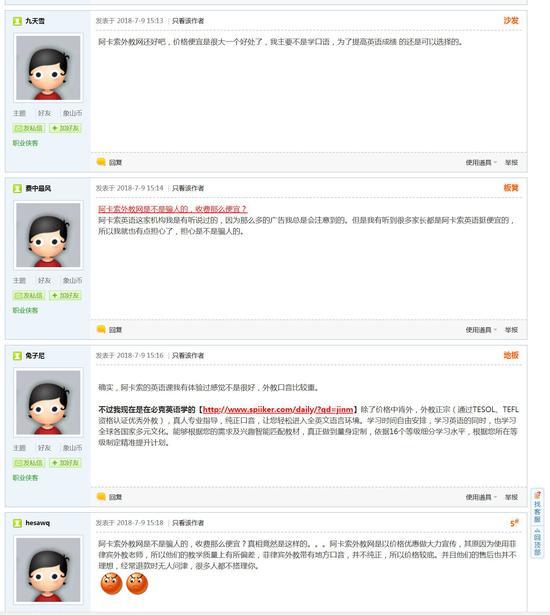Expand 使用道具 menu in 兔子尼's post
The width and height of the screenshot is (550, 615).
(481, 497)
